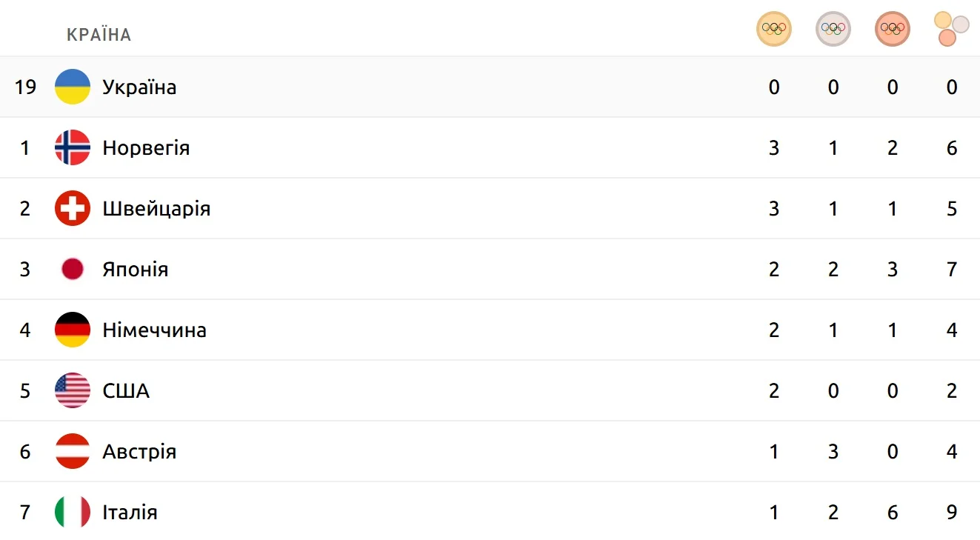Click the bronze medal column icon
980x540 pixels.
pos(893,29)
